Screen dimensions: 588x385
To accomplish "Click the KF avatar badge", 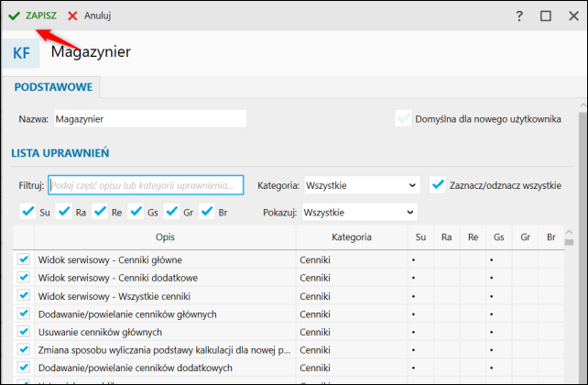I will (21, 52).
